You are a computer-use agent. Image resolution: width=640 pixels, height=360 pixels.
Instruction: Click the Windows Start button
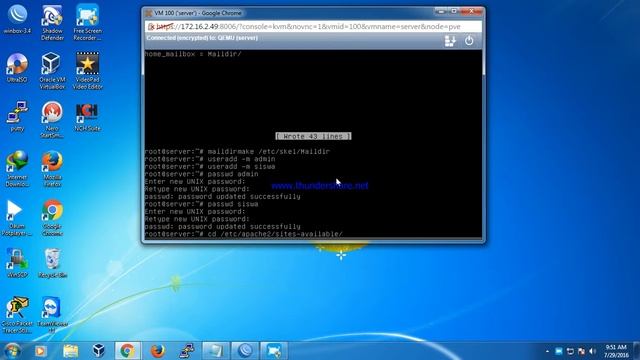pyautogui.click(x=12, y=351)
